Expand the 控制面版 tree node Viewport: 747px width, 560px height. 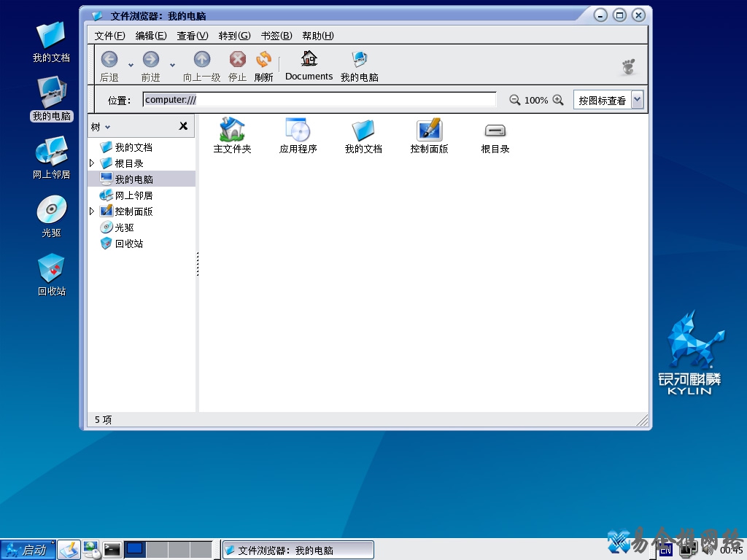click(92, 211)
